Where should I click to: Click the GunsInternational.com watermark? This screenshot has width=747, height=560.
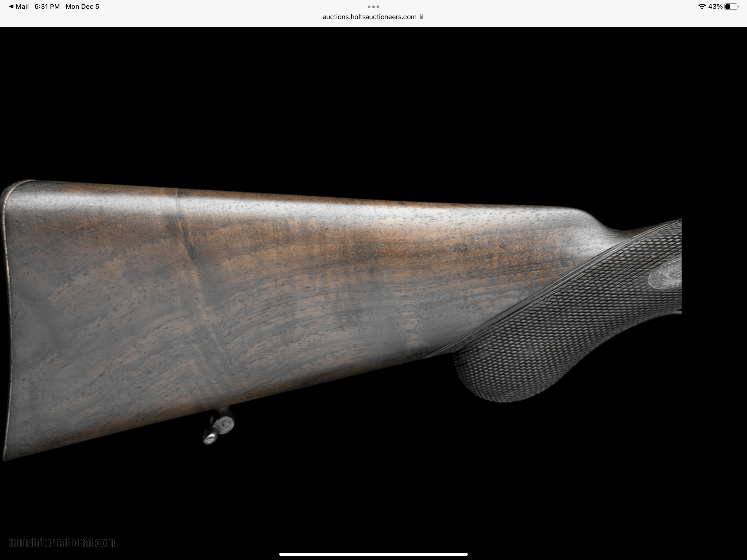(62, 542)
